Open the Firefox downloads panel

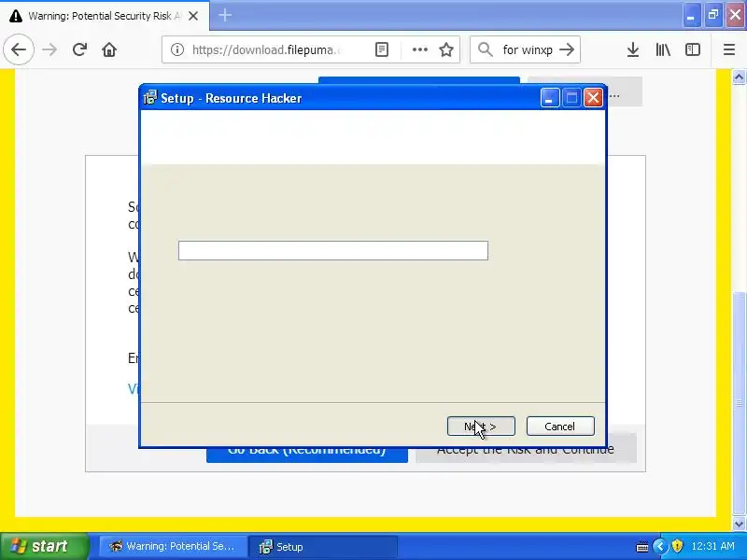pos(633,49)
